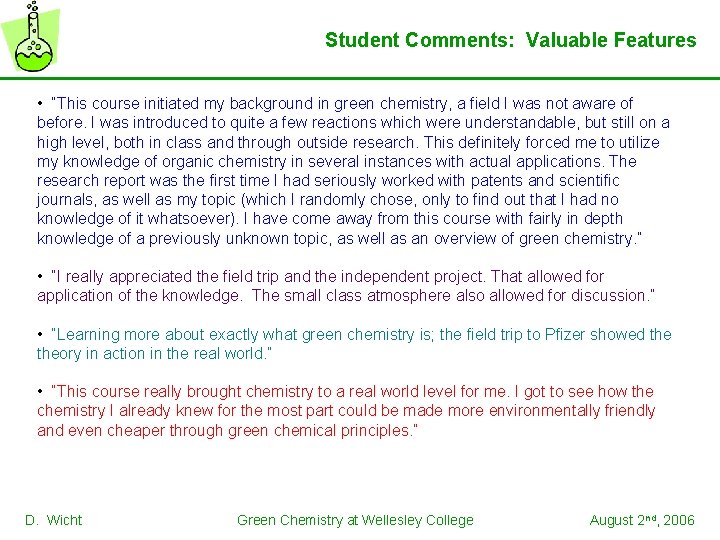Viewport: 720px width, 540px height.
Task: Click the words 'Student Comments:' in the heading
Action: pyautogui.click(x=420, y=40)
